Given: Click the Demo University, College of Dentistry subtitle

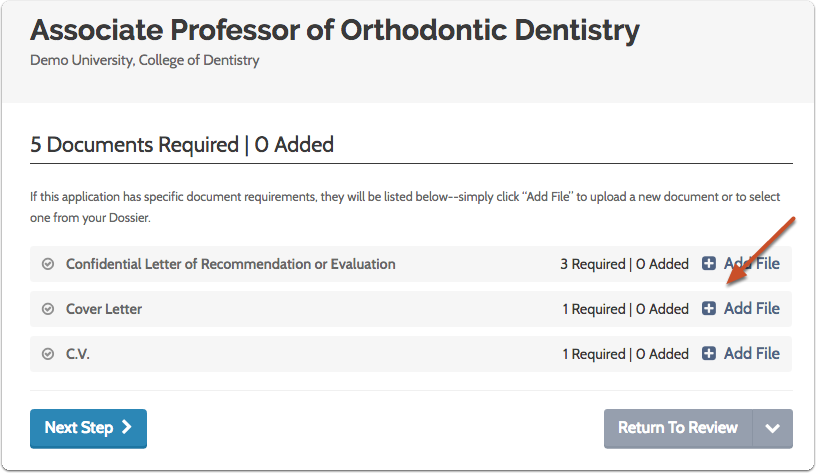Looking at the screenshot, I should tap(145, 60).
